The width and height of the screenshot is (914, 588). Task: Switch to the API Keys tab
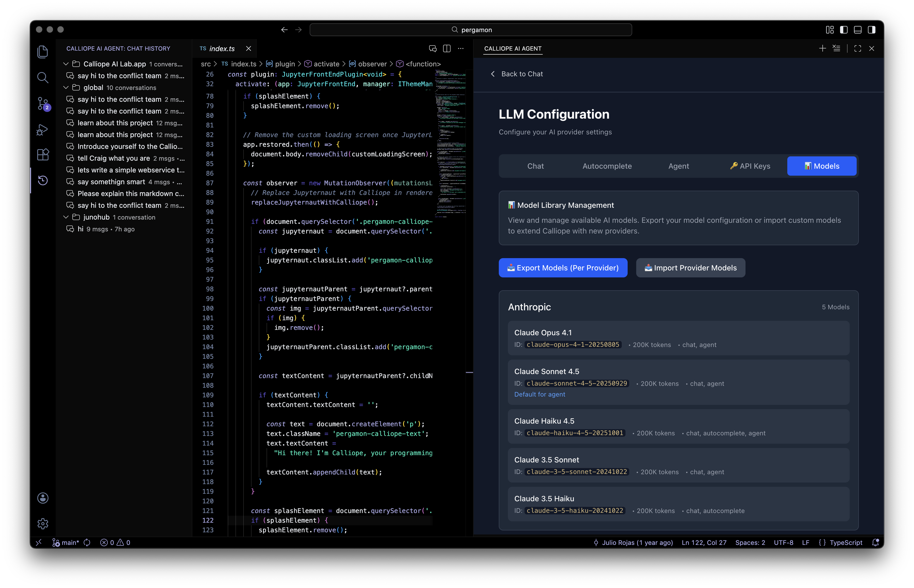pyautogui.click(x=750, y=166)
